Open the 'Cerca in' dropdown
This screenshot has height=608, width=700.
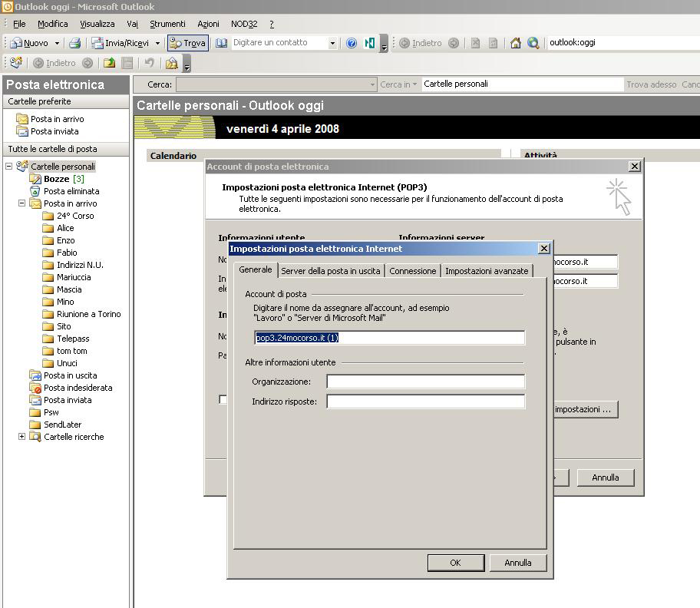click(x=398, y=84)
